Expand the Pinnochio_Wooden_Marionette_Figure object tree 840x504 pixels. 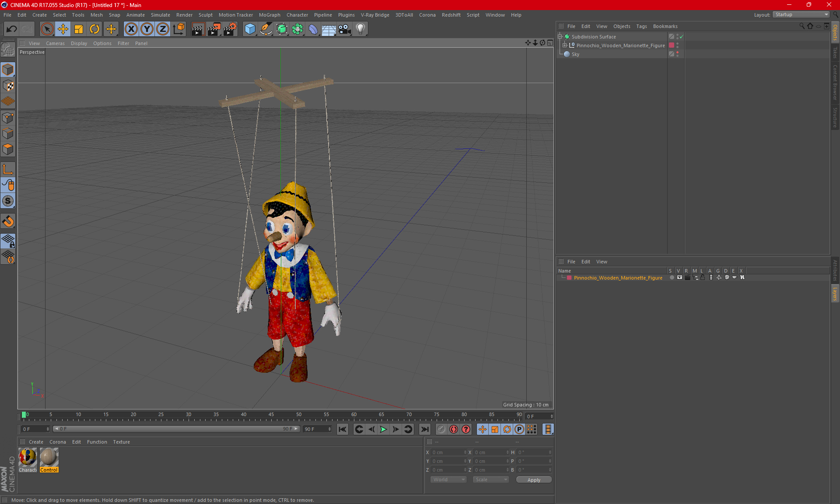pyautogui.click(x=565, y=45)
